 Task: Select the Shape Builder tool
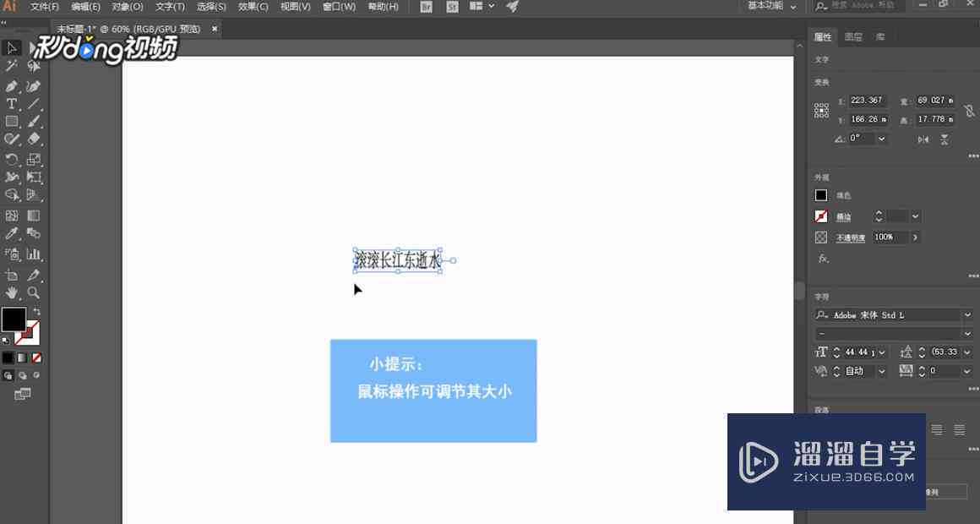[12, 195]
